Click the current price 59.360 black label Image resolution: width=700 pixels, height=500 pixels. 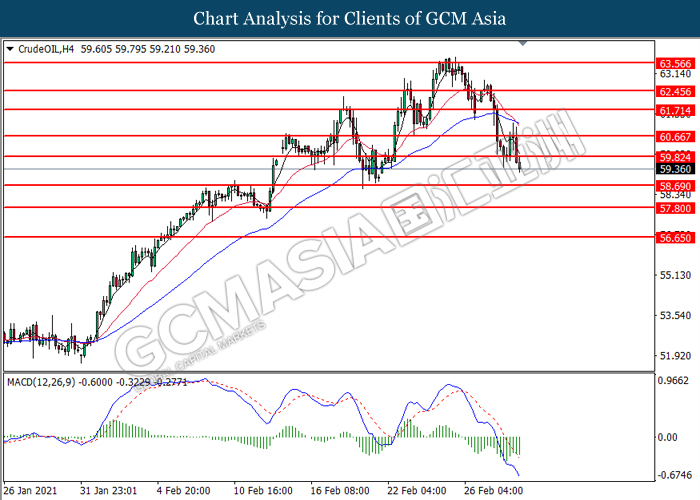coord(674,169)
